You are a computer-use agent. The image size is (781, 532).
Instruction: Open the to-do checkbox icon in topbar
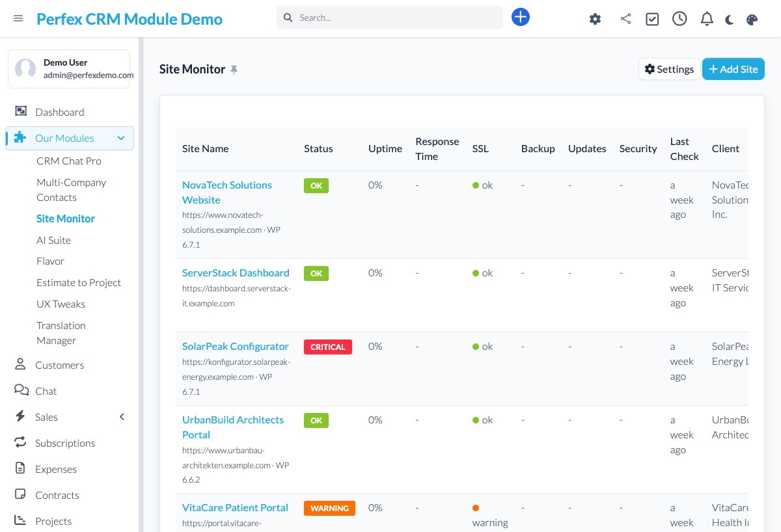click(x=652, y=19)
